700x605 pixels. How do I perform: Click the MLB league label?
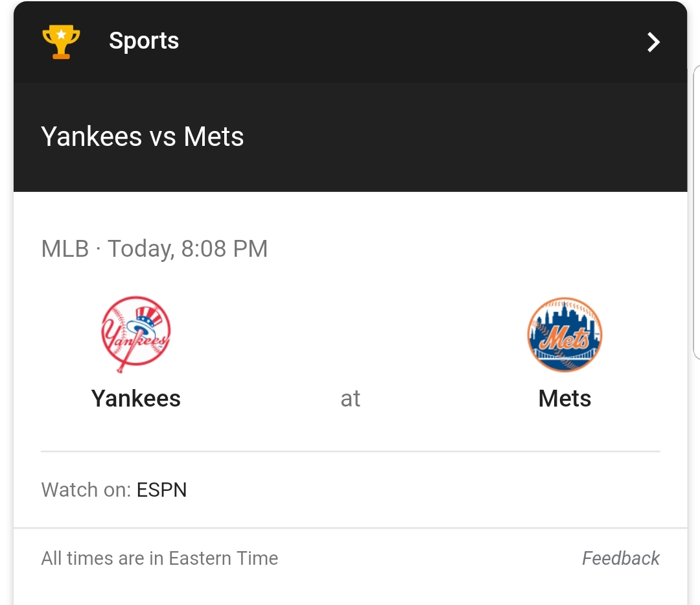click(65, 249)
